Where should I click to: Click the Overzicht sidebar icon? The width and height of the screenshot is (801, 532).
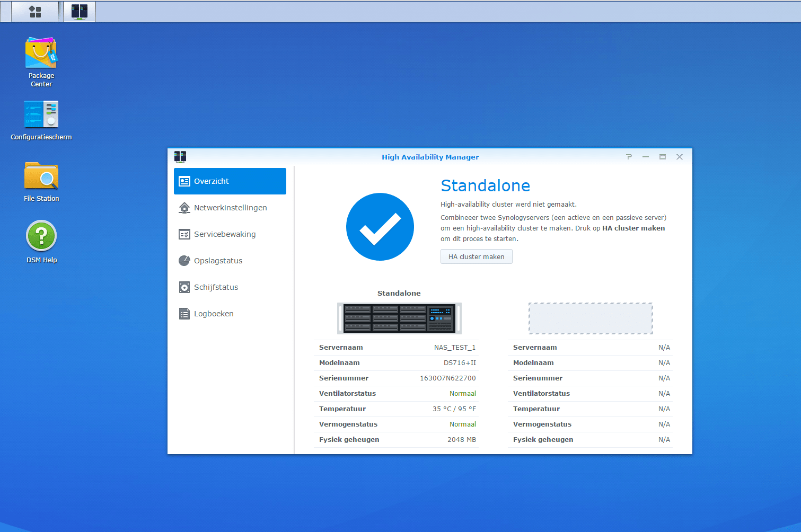(x=184, y=181)
